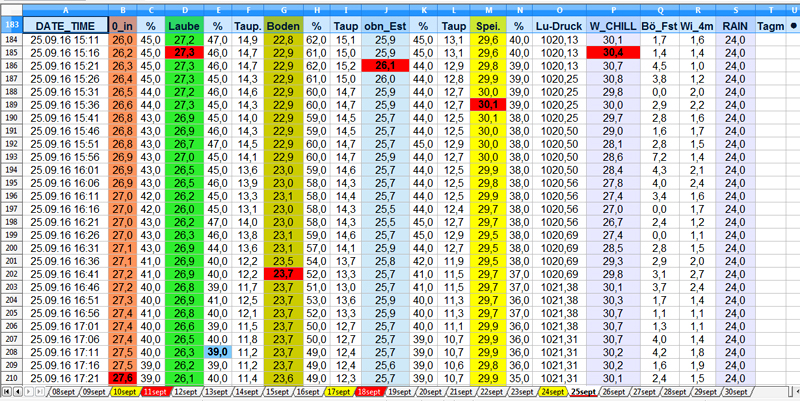Select column S header
The height and width of the screenshot is (401, 800).
(x=735, y=10)
